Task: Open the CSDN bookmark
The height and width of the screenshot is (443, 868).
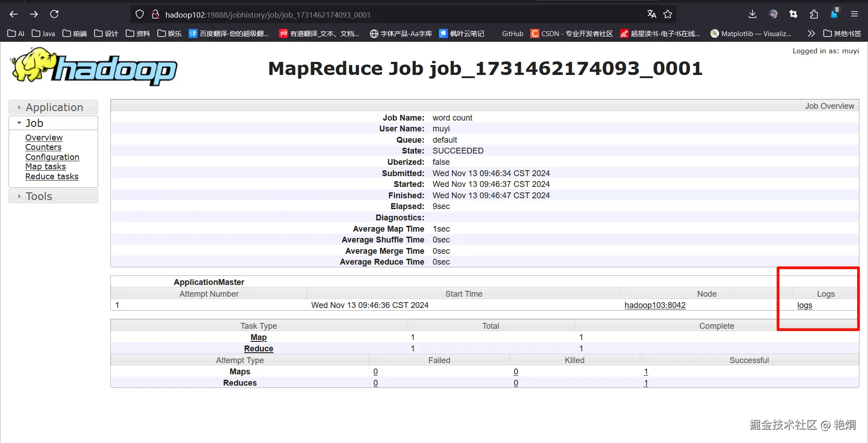Action: click(572, 33)
